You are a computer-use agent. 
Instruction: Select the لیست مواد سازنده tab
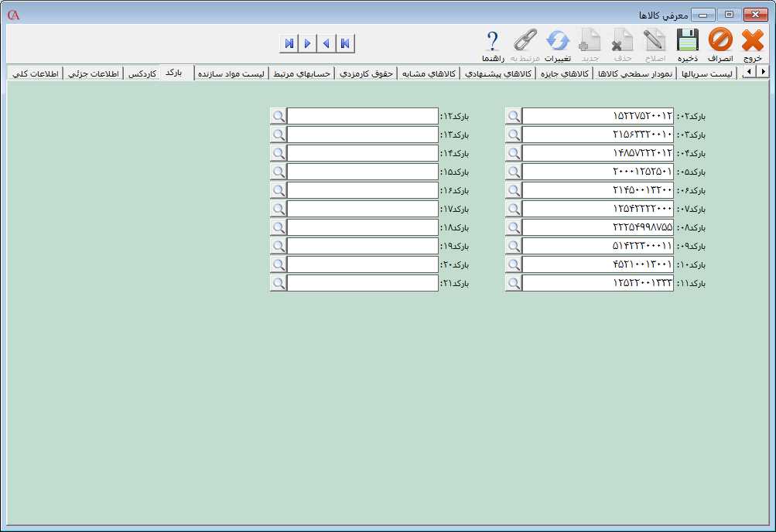pyautogui.click(x=231, y=73)
